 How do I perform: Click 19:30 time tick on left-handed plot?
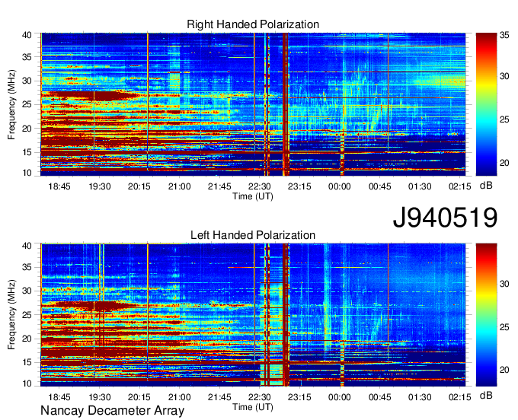(x=100, y=397)
